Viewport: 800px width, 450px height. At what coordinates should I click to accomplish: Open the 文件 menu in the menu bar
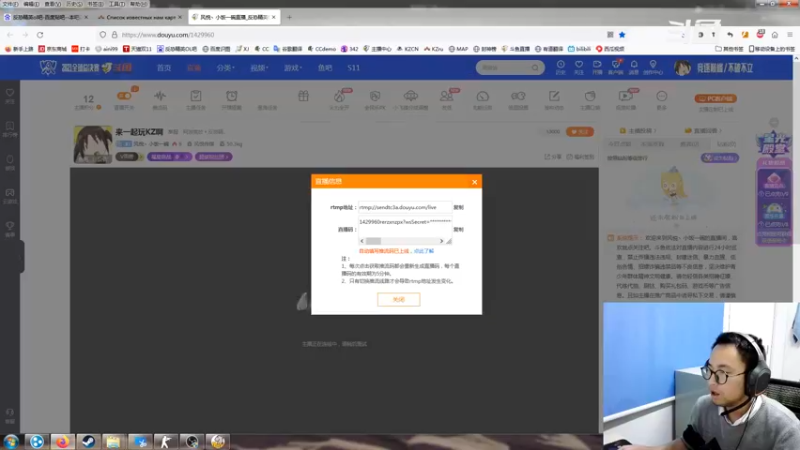(10, 4)
